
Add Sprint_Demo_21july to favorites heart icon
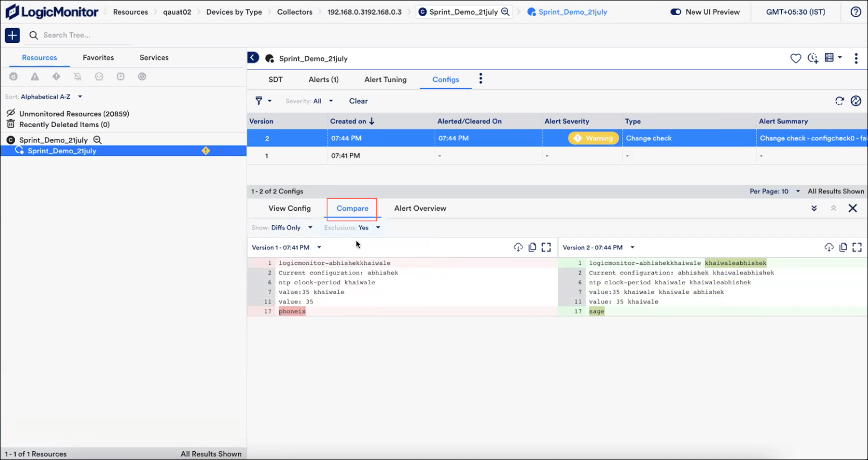coord(796,58)
